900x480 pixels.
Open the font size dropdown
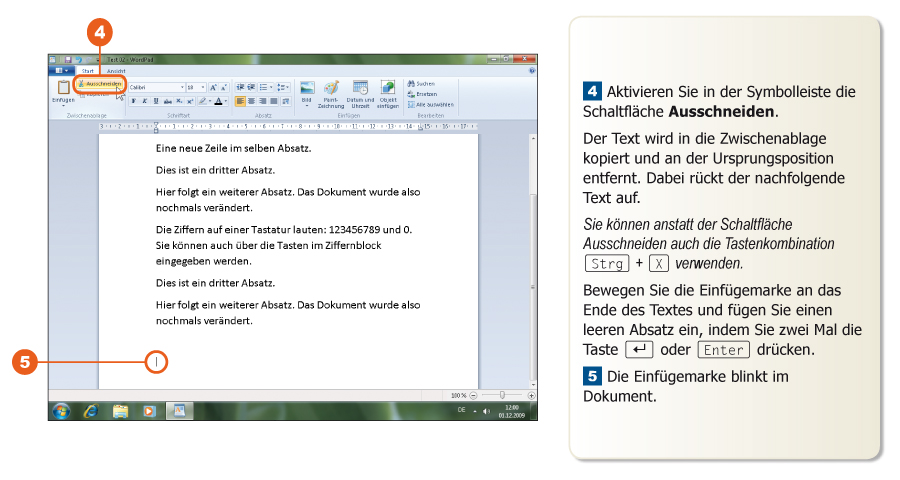[x=197, y=87]
